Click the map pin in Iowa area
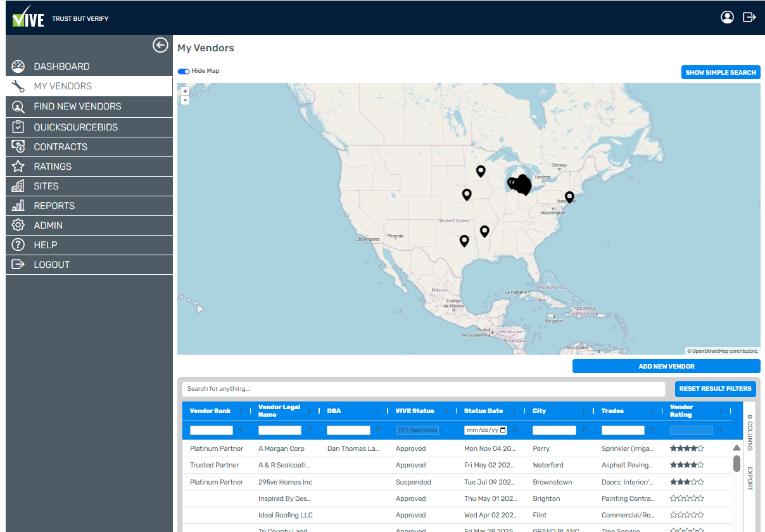Viewport: 765px width, 532px height. pos(467,194)
